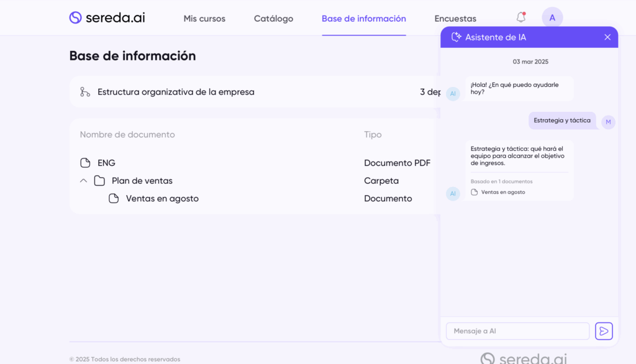Go to Mis cursos tab
The height and width of the screenshot is (364, 636).
click(204, 19)
